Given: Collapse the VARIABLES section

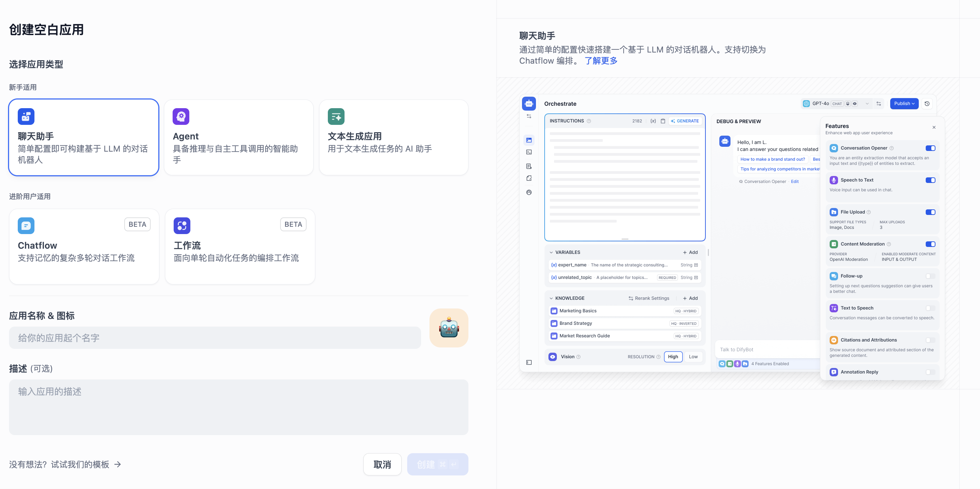Looking at the screenshot, I should point(551,252).
